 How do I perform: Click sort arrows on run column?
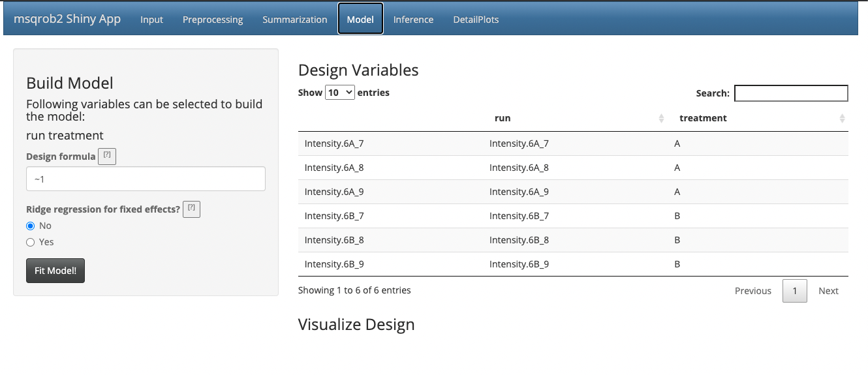click(x=661, y=119)
